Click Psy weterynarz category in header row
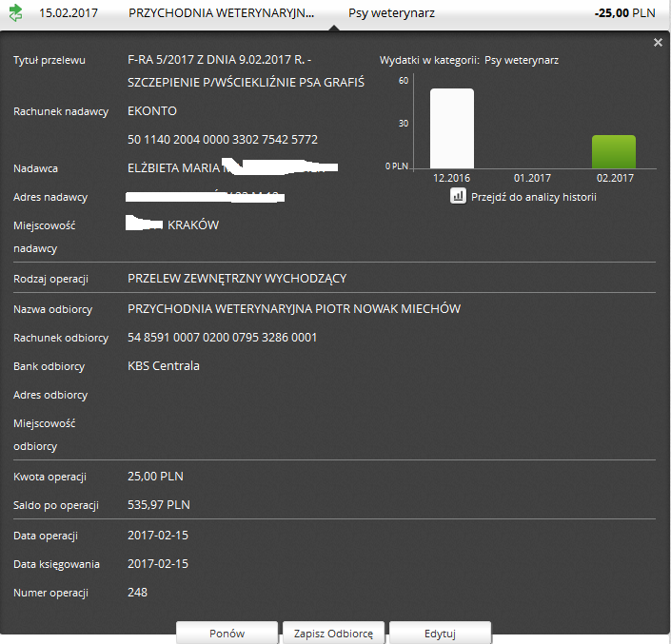 (x=391, y=14)
